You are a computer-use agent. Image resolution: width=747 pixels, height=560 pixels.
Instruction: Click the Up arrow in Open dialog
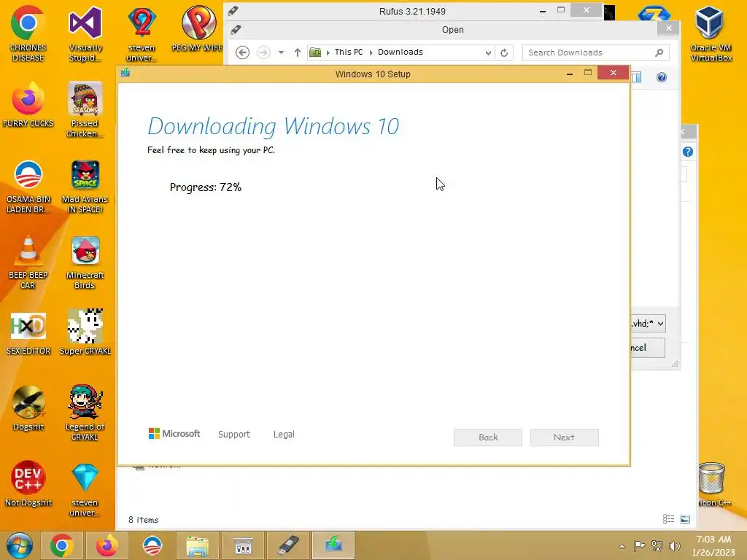click(x=298, y=52)
